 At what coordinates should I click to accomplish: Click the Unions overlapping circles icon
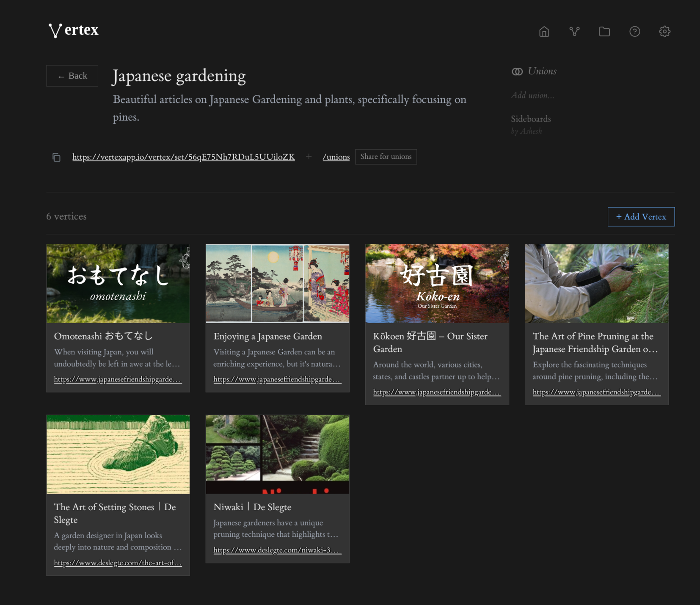point(517,72)
